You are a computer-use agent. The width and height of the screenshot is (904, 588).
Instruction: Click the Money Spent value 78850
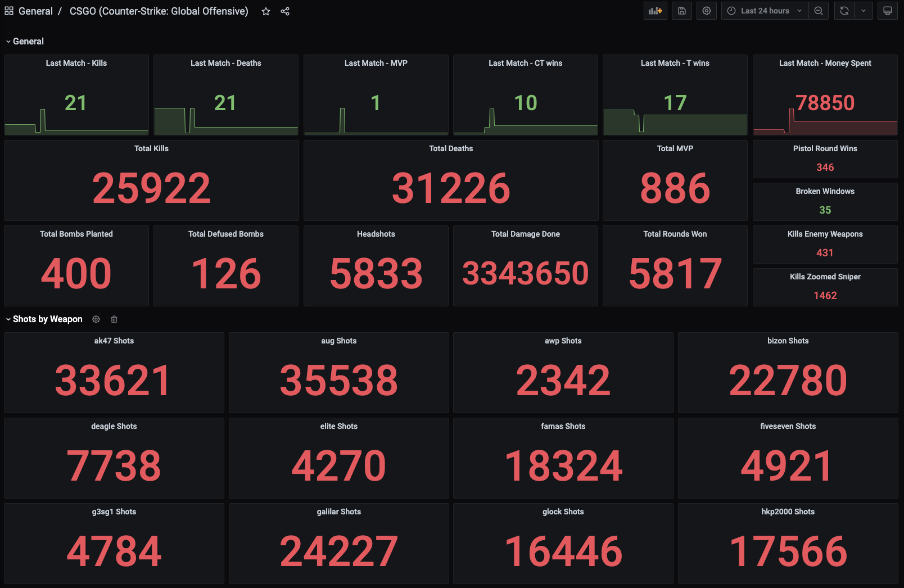click(x=825, y=103)
